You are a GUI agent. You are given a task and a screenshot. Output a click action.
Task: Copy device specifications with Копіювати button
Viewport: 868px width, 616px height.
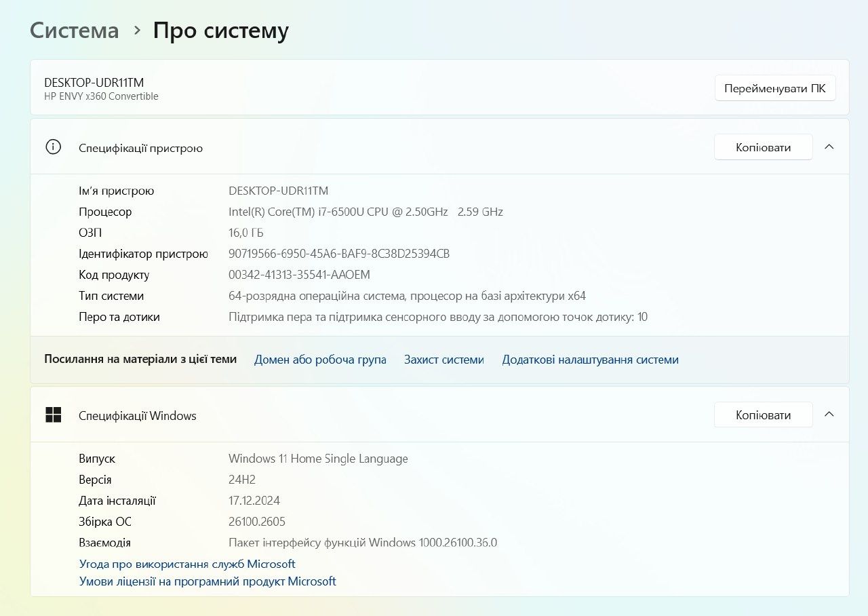[x=763, y=147]
